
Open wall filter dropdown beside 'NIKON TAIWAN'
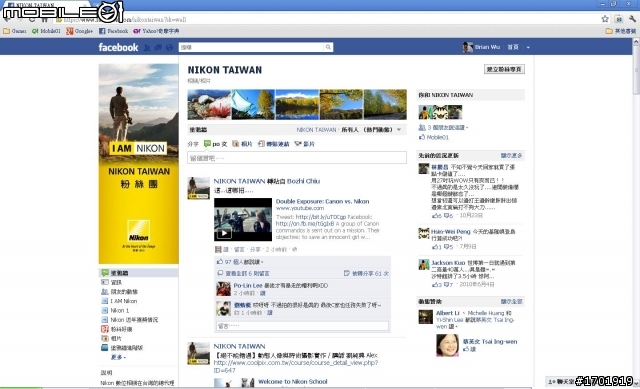point(399,130)
